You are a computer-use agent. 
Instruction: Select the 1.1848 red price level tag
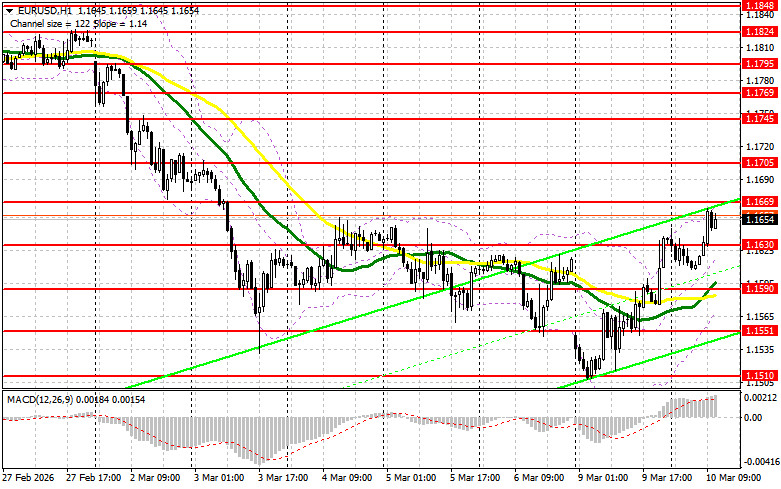(759, 5)
